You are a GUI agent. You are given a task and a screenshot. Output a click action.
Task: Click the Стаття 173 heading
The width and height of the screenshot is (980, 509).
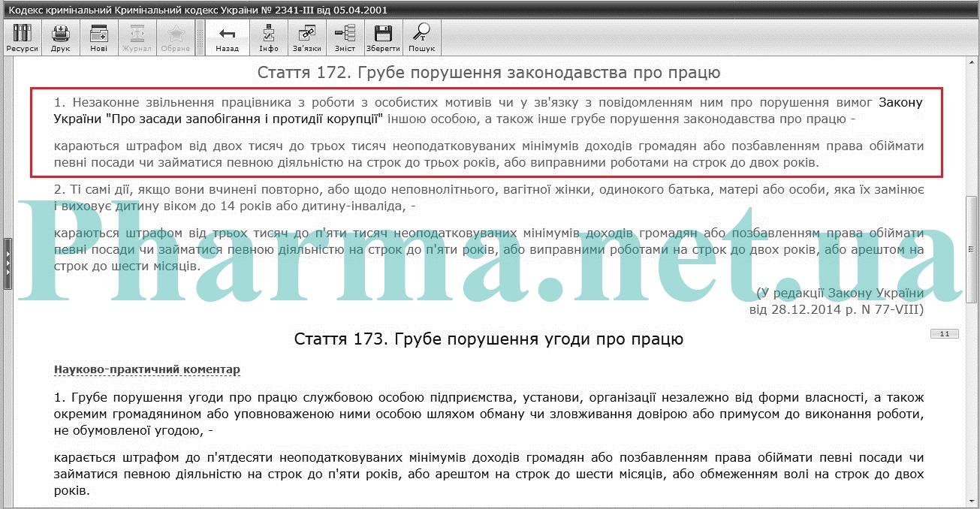[x=489, y=339]
